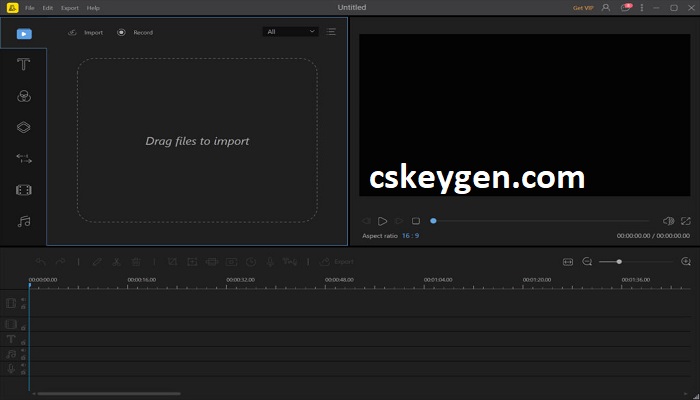Click the Set duration clock tool

[251, 262]
